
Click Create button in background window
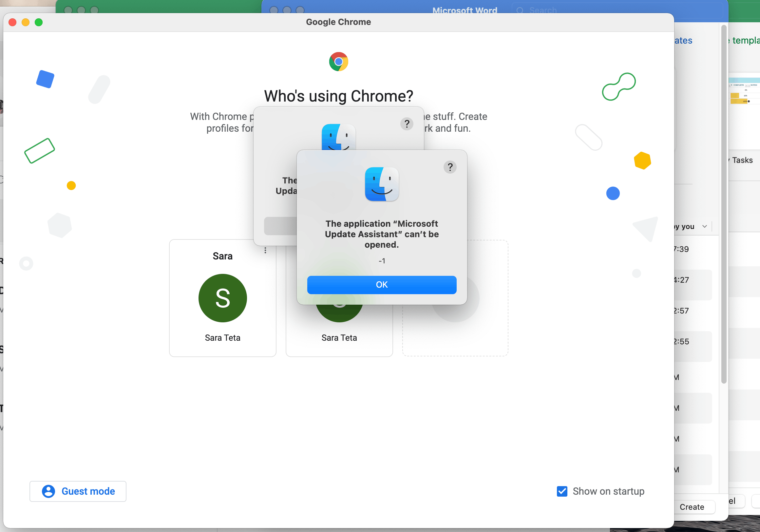point(692,507)
